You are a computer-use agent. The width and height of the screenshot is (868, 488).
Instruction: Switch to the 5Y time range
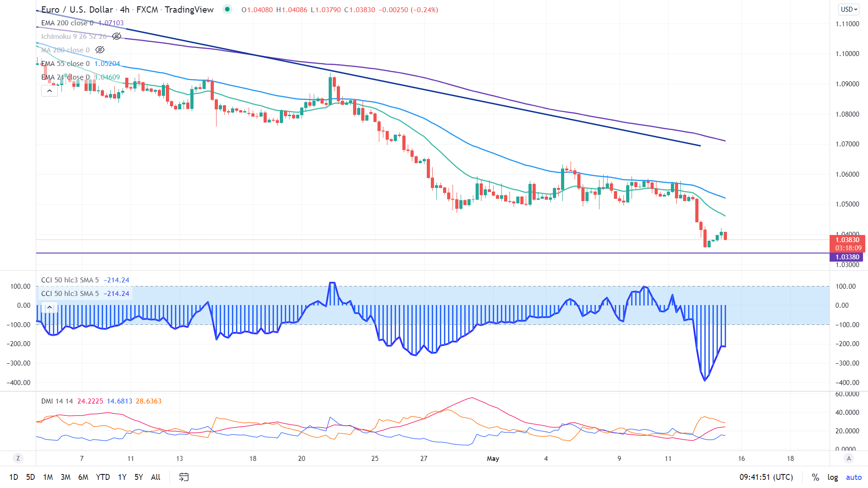pos(138,477)
